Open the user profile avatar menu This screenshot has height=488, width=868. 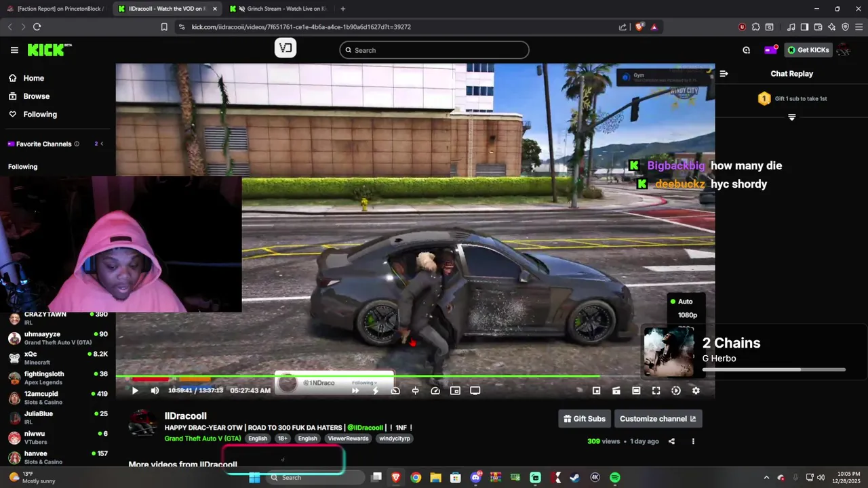[844, 50]
